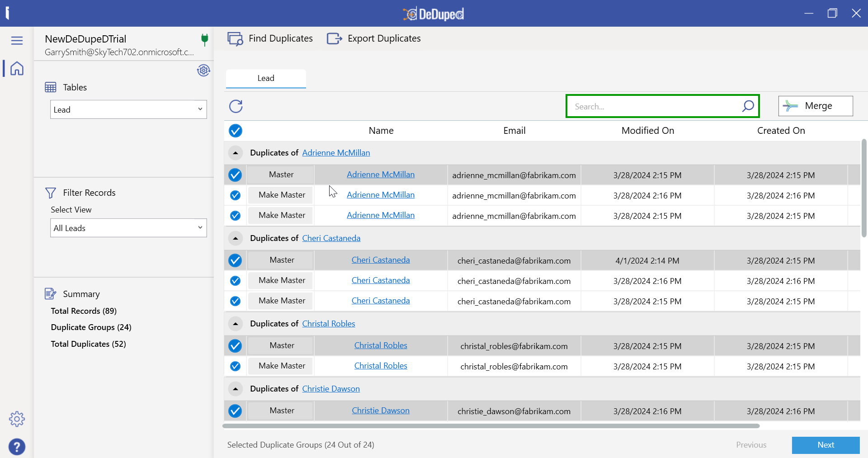868x458 pixels.
Task: Refresh the duplicates list
Action: click(236, 106)
